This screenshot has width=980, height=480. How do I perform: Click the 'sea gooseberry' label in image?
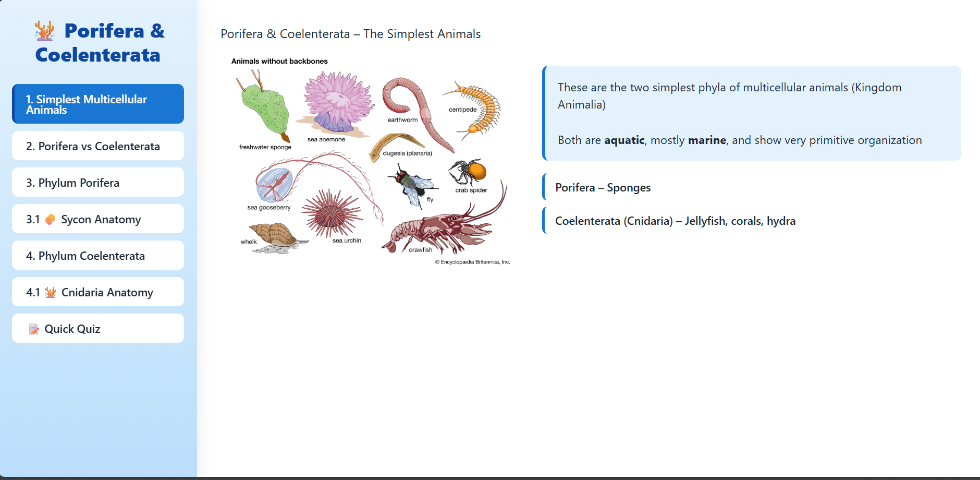coord(269,208)
